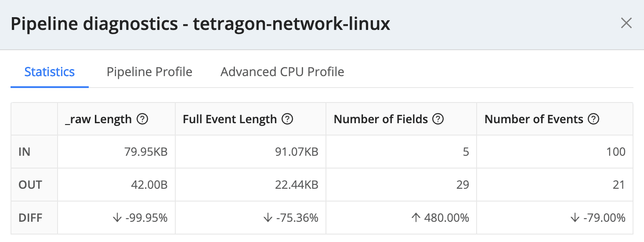Switch to the Pipeline Profile tab

[x=149, y=72]
